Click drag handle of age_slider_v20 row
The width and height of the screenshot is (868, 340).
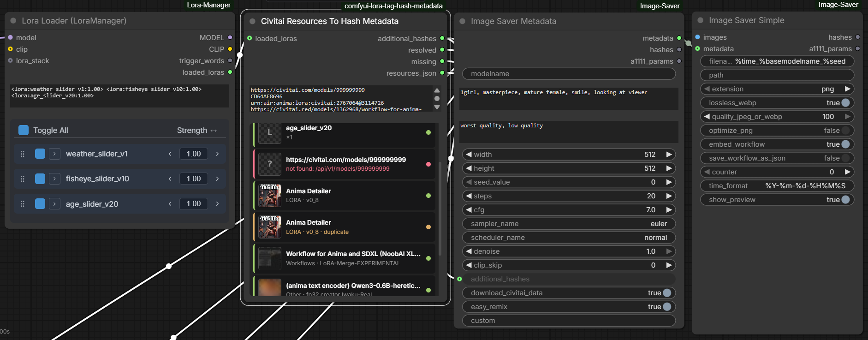(23, 203)
